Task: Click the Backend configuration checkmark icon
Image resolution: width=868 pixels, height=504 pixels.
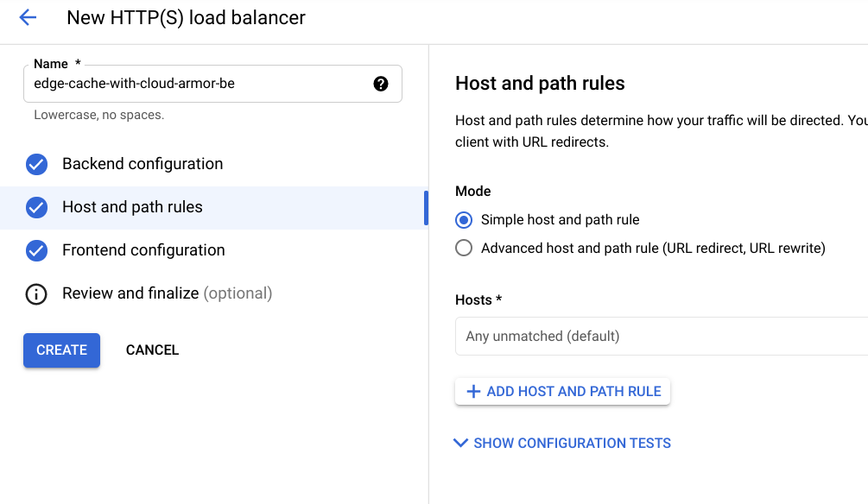Action: coord(36,164)
